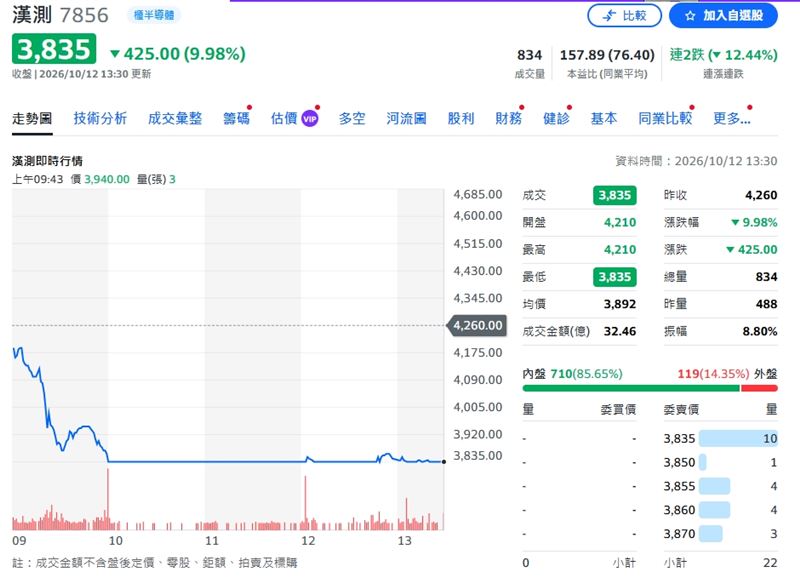Click the 最高 4,210 value
800x583 pixels.
point(620,249)
